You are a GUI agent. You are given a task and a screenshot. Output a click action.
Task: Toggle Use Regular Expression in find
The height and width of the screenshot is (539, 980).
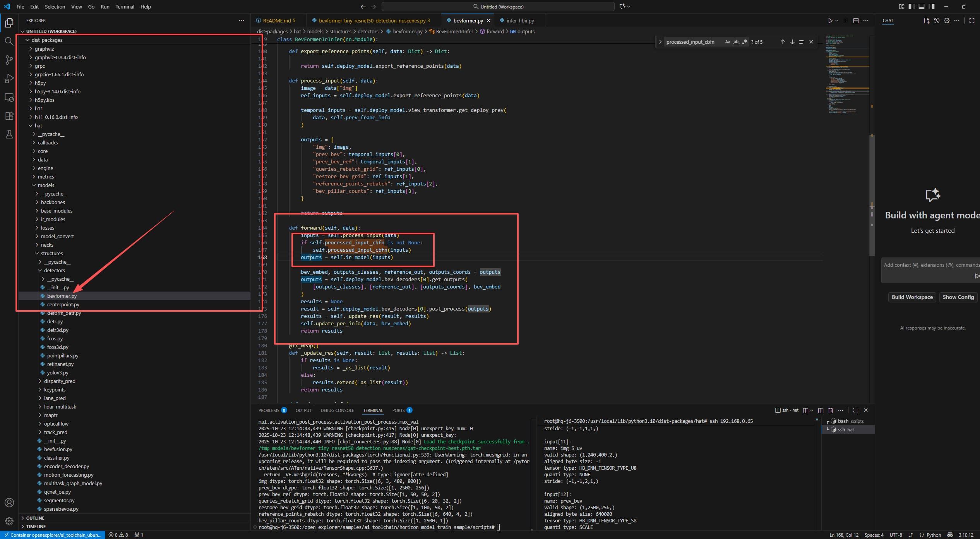pos(744,42)
